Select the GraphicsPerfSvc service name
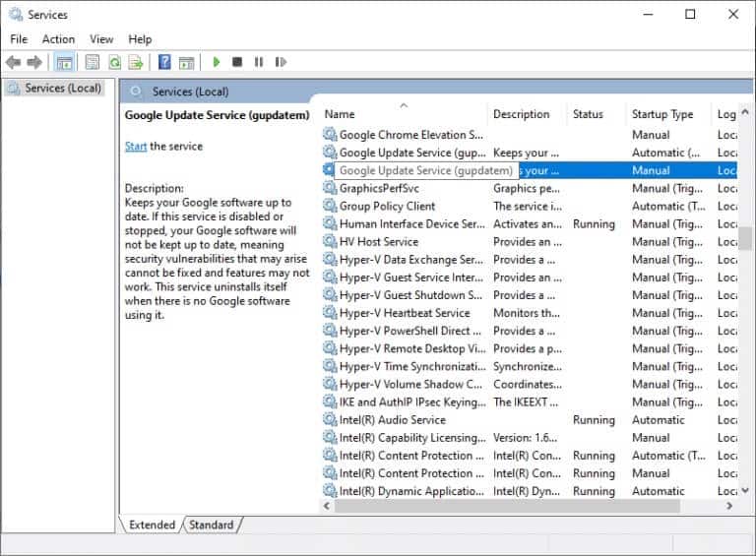The height and width of the screenshot is (556, 756). click(379, 188)
